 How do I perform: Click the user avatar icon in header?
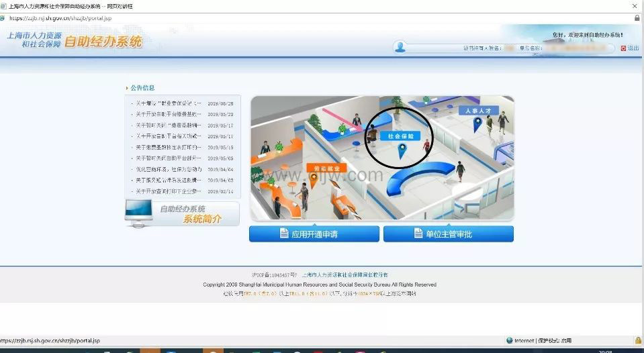(x=400, y=48)
